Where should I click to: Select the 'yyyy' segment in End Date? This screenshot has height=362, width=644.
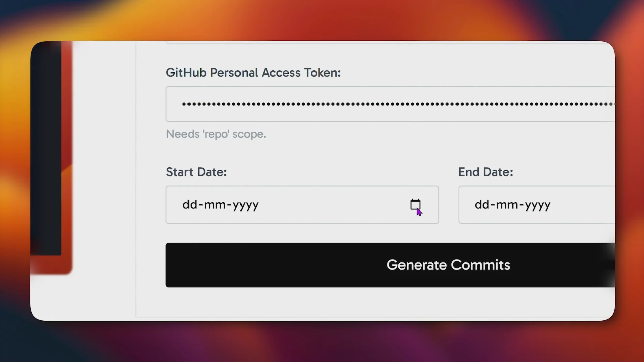pos(538,205)
